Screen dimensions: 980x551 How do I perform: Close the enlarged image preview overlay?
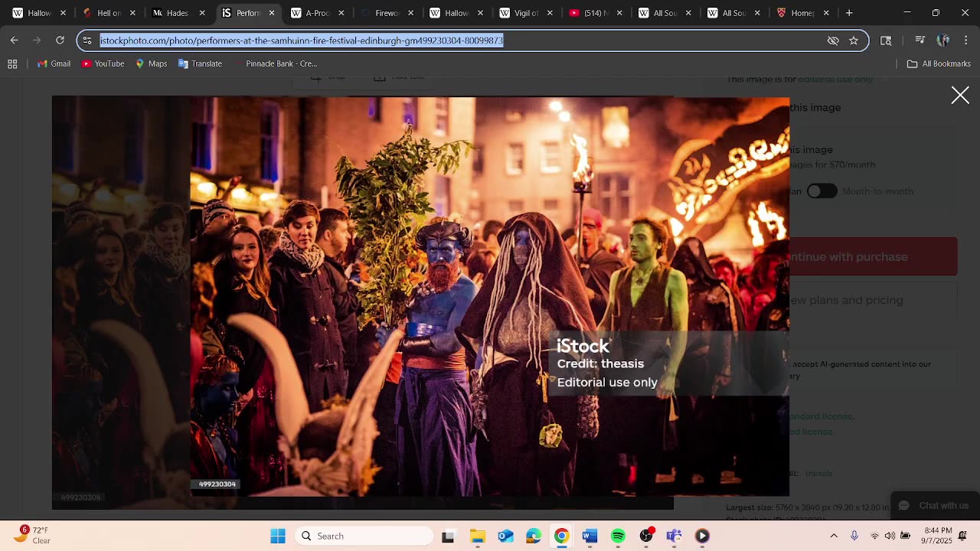click(x=960, y=95)
